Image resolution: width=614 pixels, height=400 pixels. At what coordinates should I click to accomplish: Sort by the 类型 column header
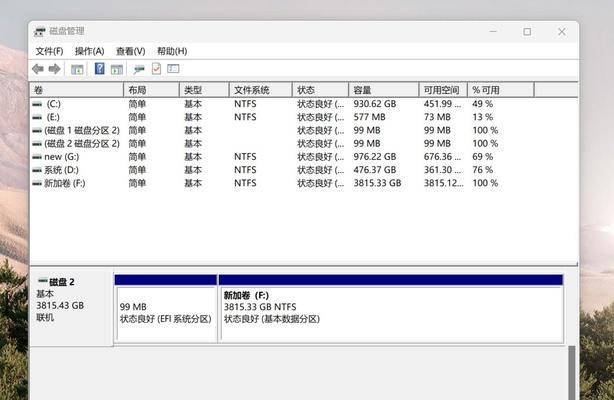[204, 90]
